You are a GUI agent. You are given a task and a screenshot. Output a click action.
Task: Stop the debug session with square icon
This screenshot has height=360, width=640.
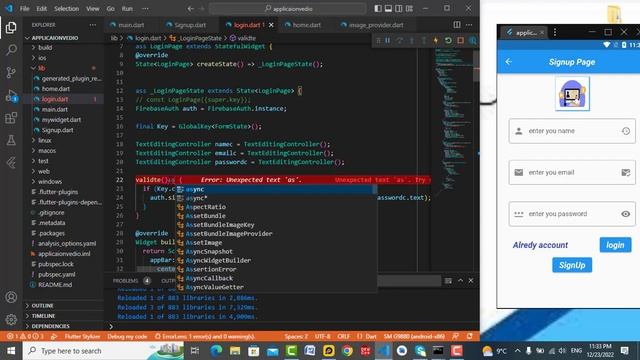tap(460, 40)
